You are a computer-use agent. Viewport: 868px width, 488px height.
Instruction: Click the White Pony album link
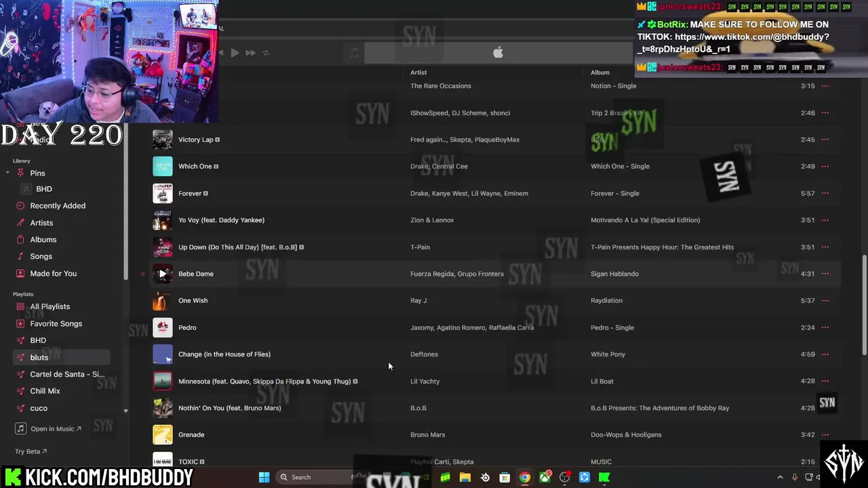tap(608, 354)
